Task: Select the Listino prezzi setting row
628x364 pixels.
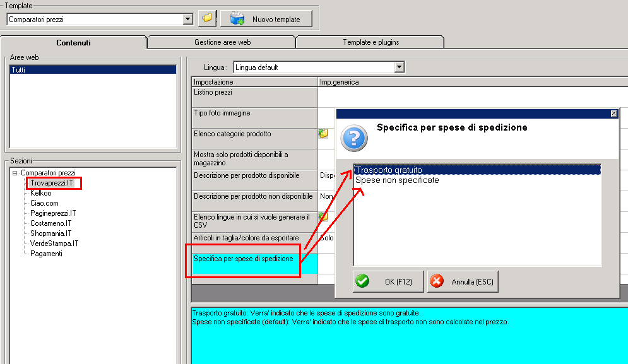Action: point(255,97)
